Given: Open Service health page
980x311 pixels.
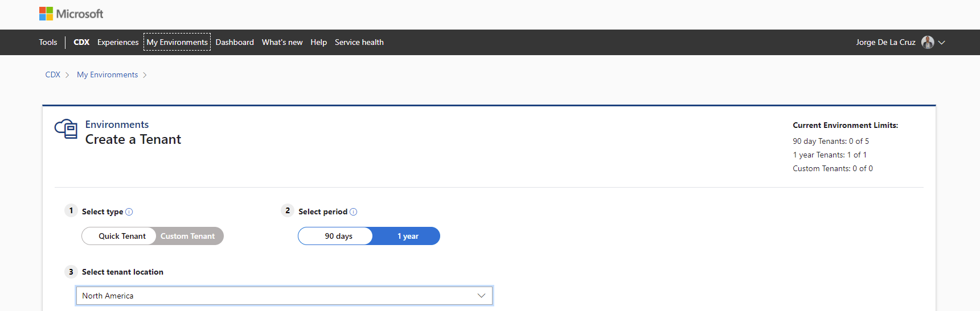Looking at the screenshot, I should pos(359,42).
